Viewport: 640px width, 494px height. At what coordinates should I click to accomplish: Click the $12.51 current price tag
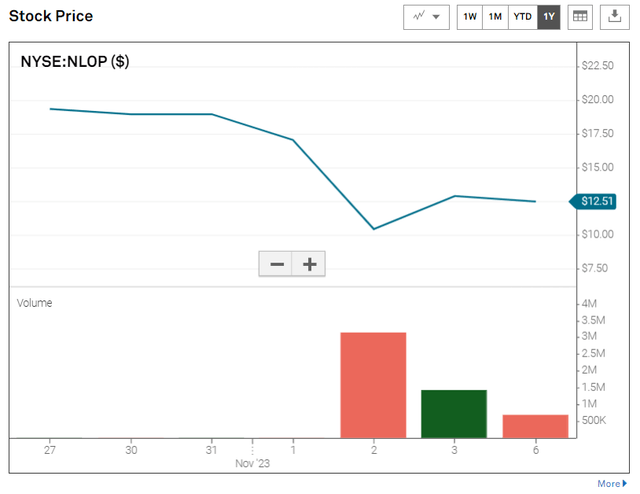pos(593,201)
